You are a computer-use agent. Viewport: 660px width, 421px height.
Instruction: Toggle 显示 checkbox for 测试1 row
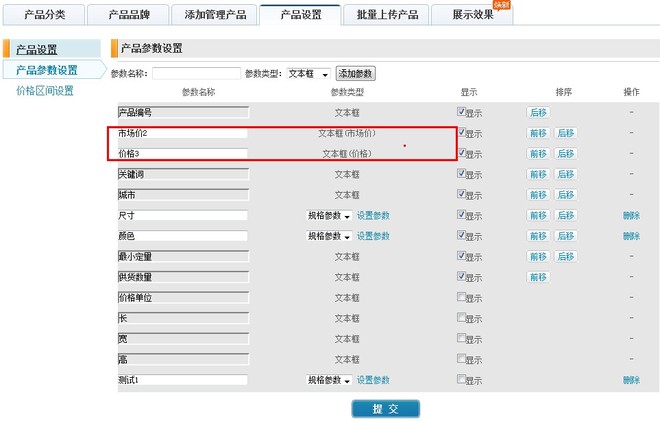pyautogui.click(x=461, y=379)
